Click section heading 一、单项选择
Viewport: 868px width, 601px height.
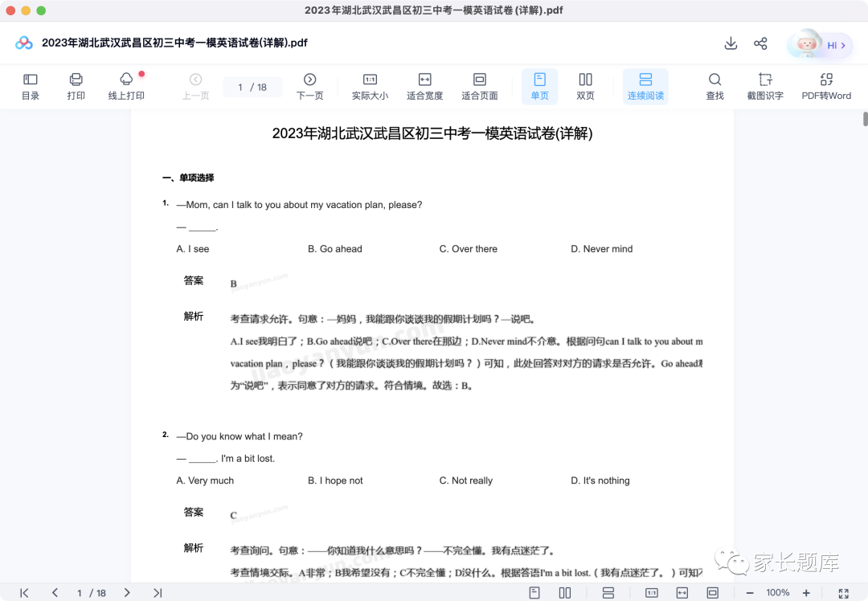pyautogui.click(x=188, y=178)
